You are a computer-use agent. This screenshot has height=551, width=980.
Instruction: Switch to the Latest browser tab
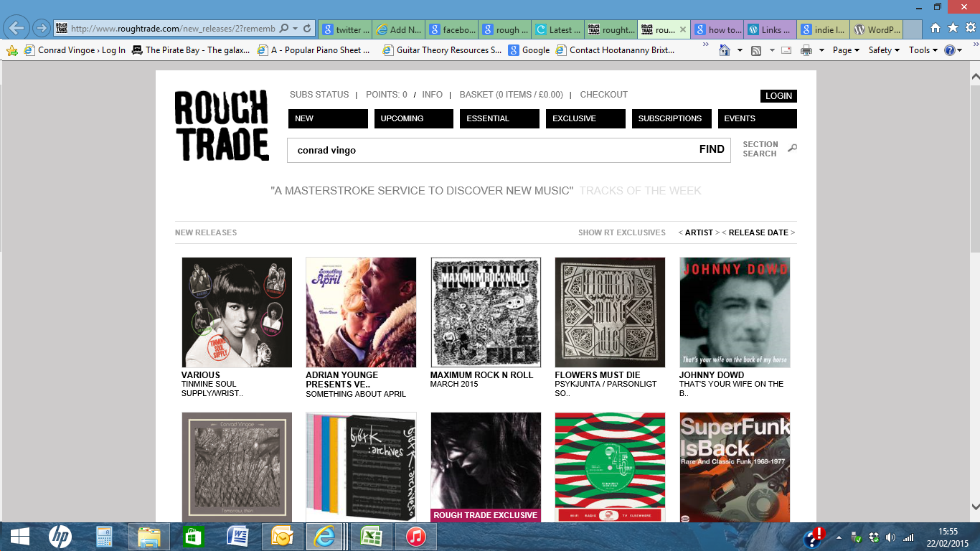pos(557,29)
